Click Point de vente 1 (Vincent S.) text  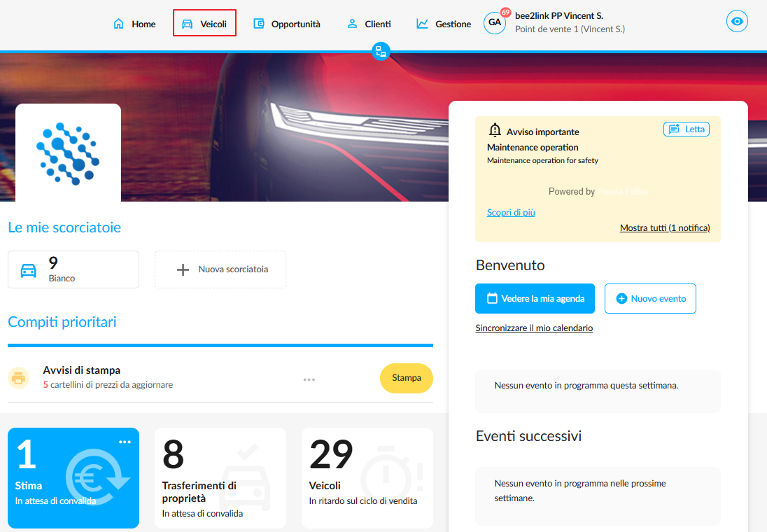click(x=570, y=29)
